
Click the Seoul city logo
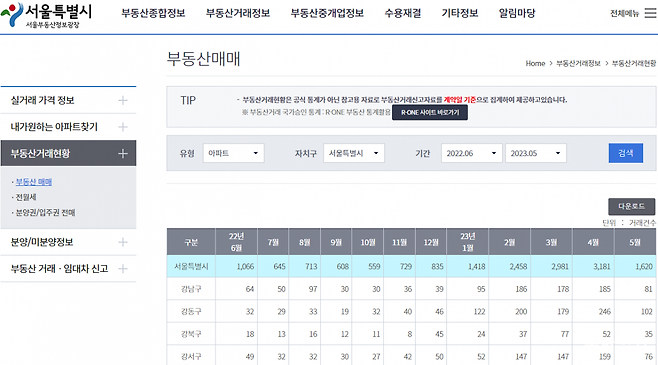[46, 15]
